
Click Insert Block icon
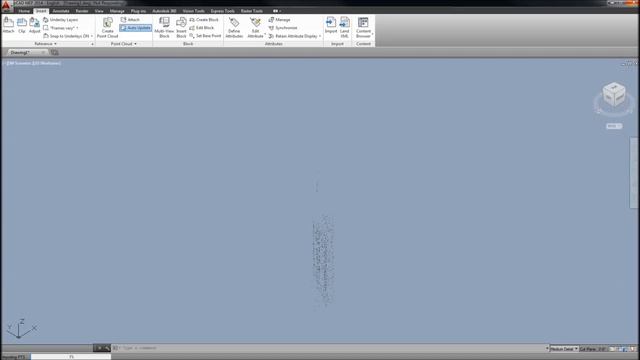(181, 27)
